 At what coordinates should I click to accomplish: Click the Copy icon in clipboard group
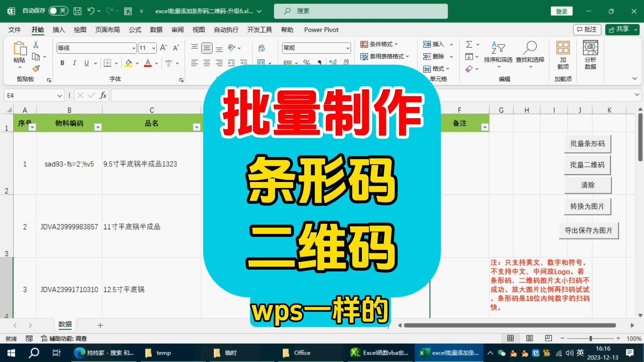[x=36, y=56]
